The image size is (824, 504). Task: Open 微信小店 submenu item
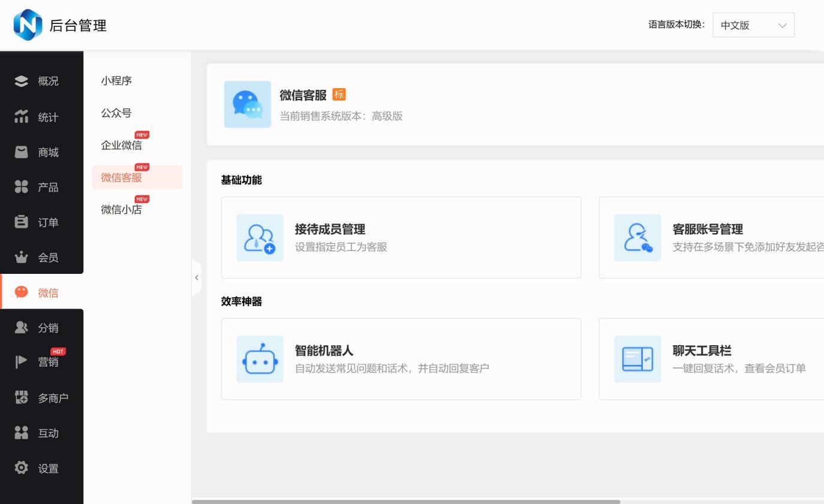(122, 210)
